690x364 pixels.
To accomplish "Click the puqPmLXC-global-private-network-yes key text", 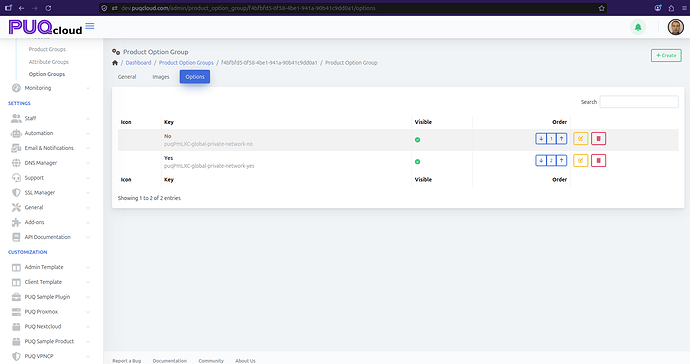I will click(x=209, y=166).
